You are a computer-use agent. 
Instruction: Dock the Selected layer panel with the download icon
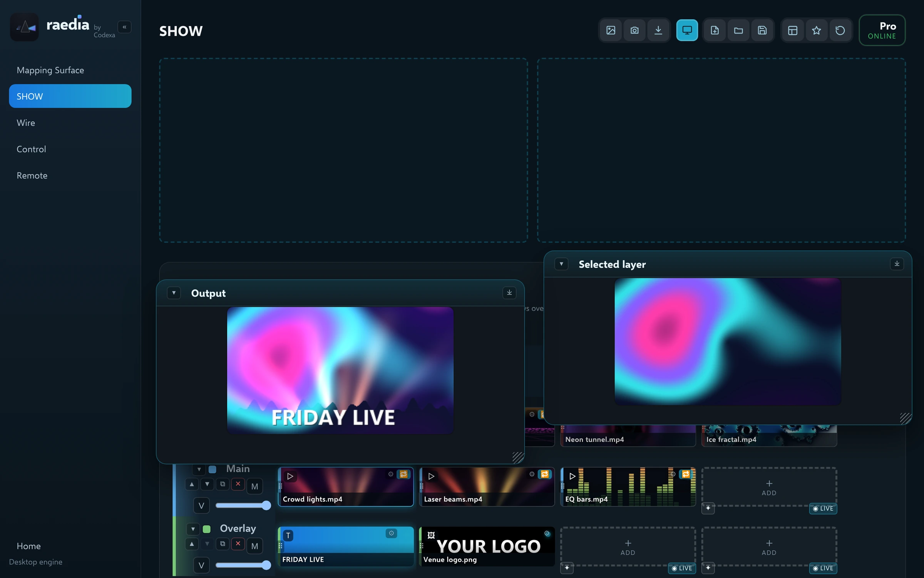click(x=897, y=264)
